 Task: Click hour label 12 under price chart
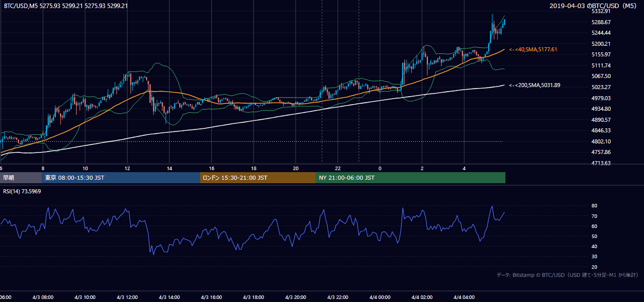pos(127,168)
